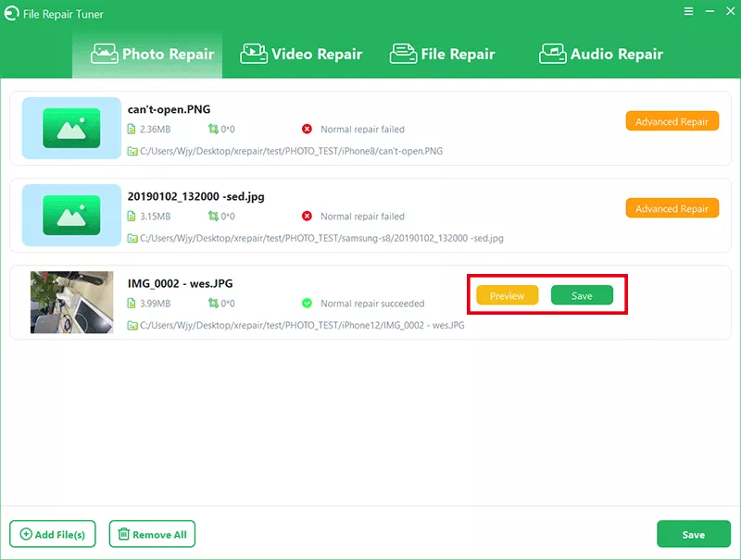This screenshot has width=741, height=560.
Task: Switch to the Audio Repair tab
Action: 601,55
